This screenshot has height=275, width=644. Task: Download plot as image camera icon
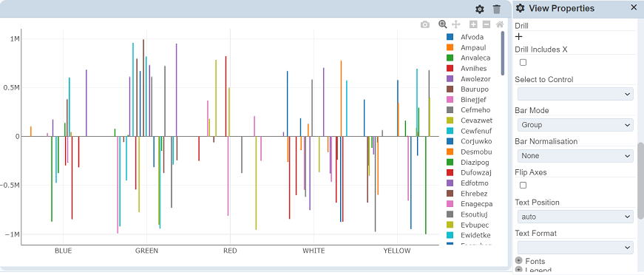click(424, 24)
